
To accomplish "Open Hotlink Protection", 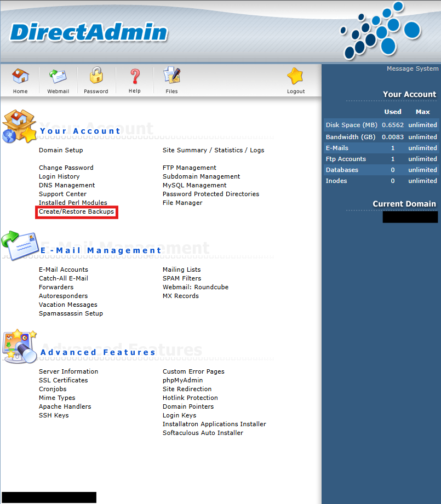I will click(x=190, y=398).
